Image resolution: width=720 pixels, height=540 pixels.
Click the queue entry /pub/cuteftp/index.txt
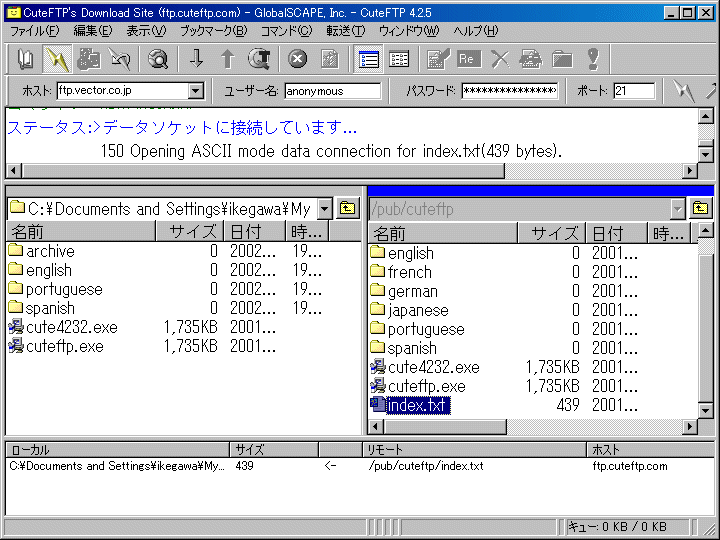(426, 466)
